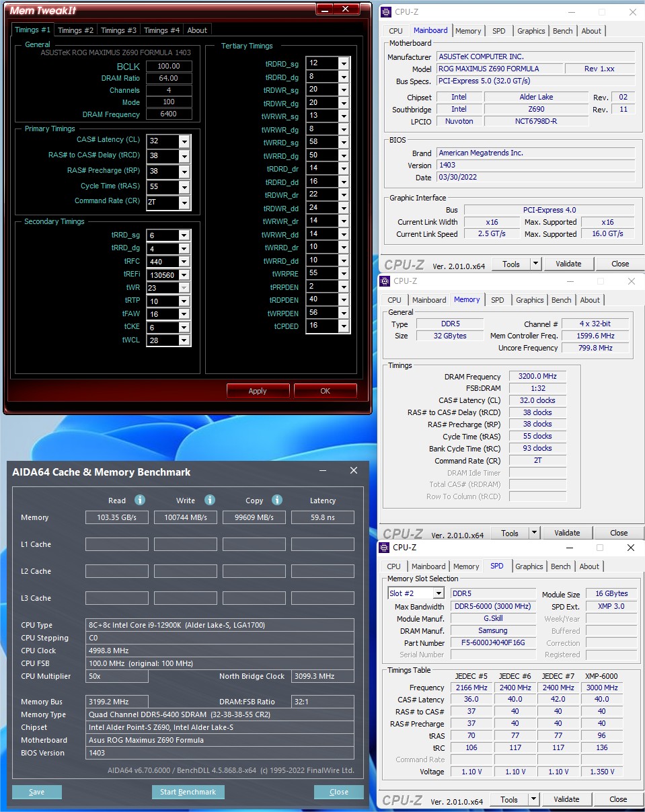Image resolution: width=645 pixels, height=812 pixels.
Task: Open the About tab in Mem TweakIt
Action: coord(197,30)
